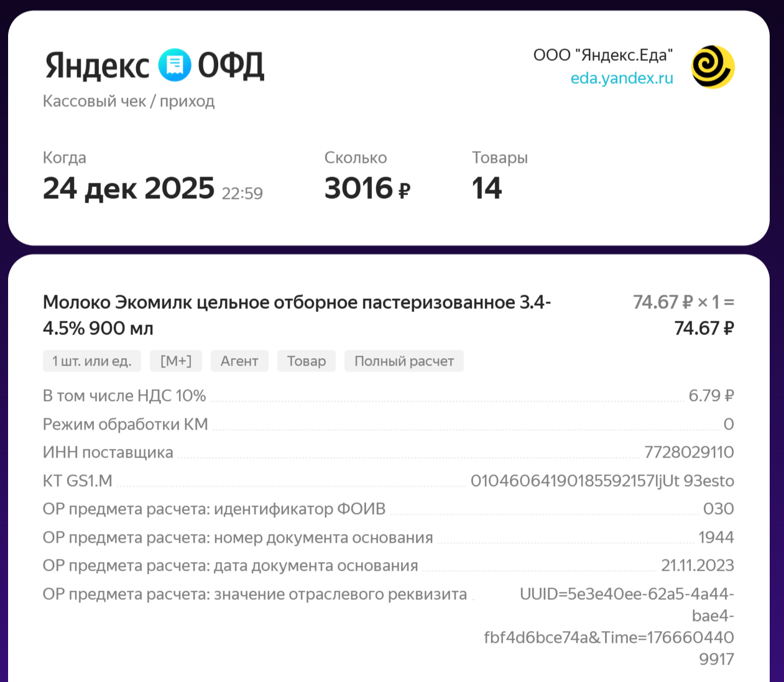Click the Яндекс wordmark in header
Viewport: 784px width, 682px height.
pos(97,66)
